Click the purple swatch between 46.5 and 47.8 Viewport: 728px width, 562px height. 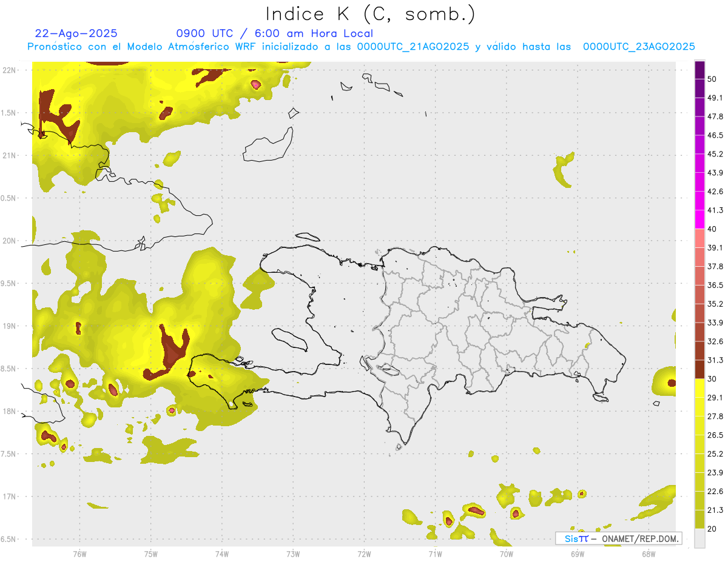[x=700, y=126]
